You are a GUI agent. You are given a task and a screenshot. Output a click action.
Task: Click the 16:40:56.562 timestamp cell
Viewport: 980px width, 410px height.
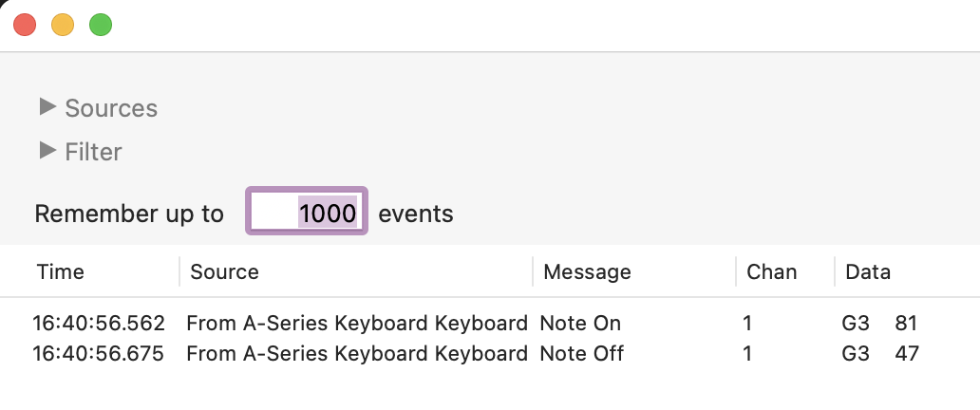coord(99,324)
